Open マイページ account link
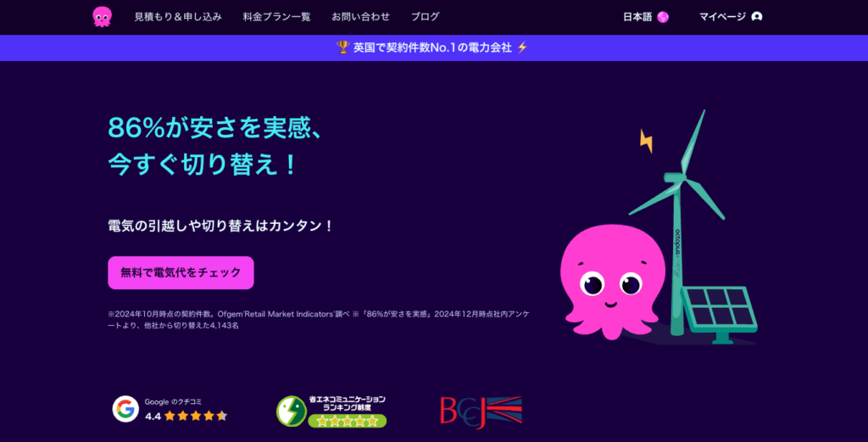This screenshot has height=442, width=868. (x=722, y=17)
